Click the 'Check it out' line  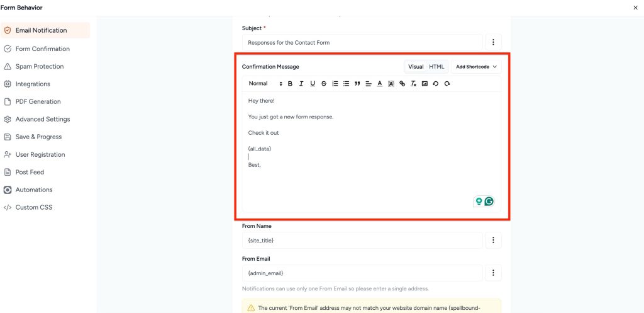264,133
